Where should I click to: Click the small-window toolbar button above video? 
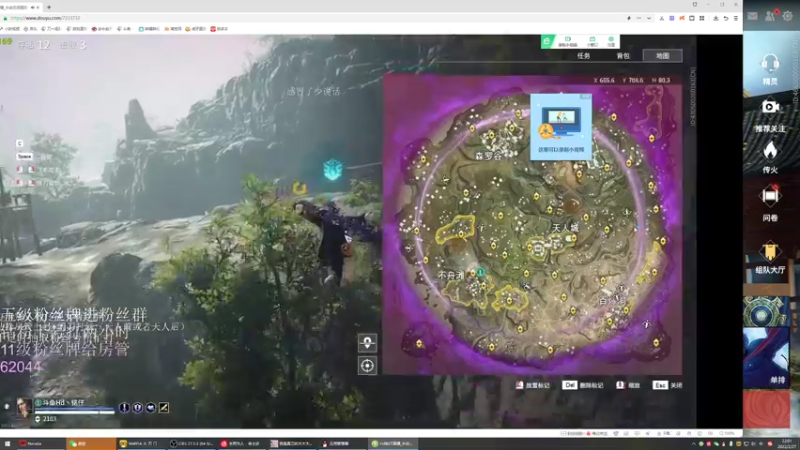pos(592,41)
